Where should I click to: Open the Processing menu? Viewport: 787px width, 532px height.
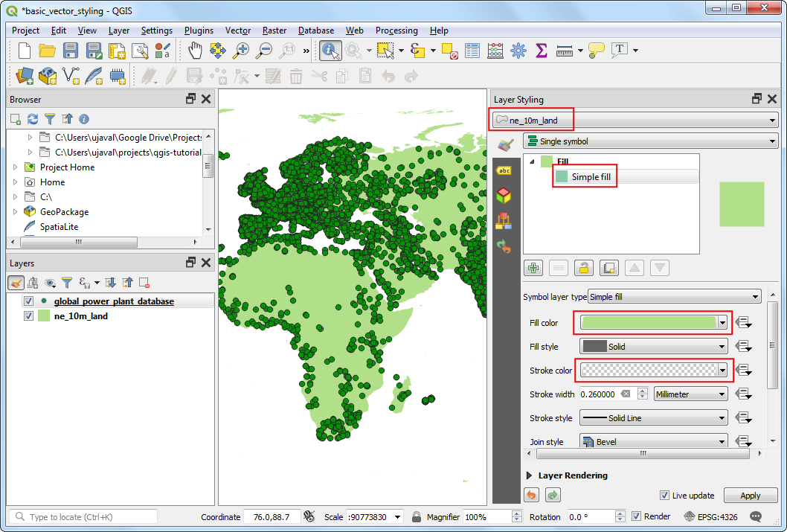point(396,31)
